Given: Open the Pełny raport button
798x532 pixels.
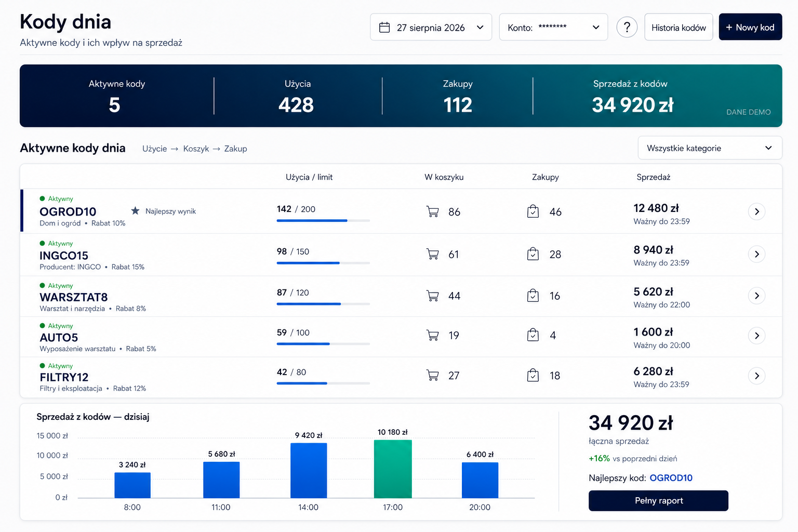Looking at the screenshot, I should point(658,500).
